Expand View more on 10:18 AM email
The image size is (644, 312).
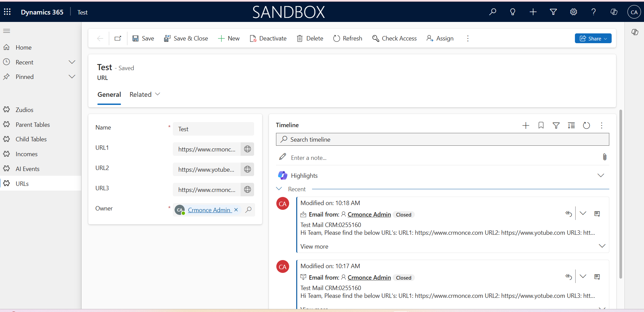coord(602,246)
